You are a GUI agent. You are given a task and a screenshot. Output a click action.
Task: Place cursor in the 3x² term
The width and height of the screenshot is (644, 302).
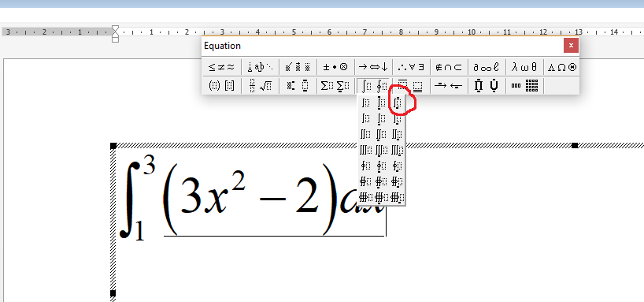(213, 193)
